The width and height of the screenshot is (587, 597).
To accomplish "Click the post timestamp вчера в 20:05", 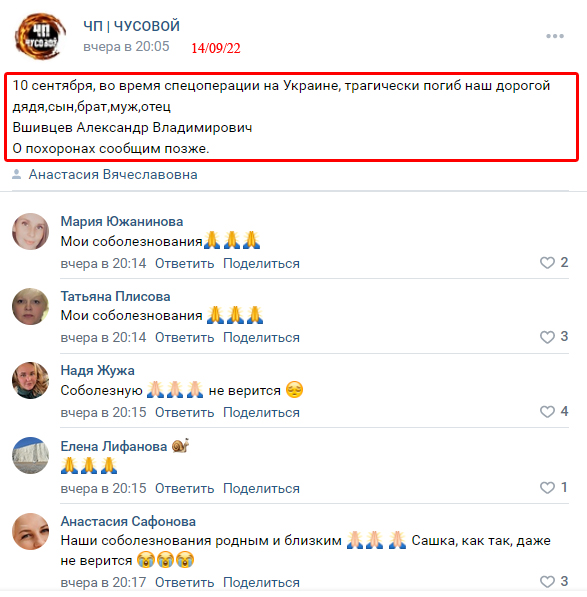I will (x=126, y=46).
